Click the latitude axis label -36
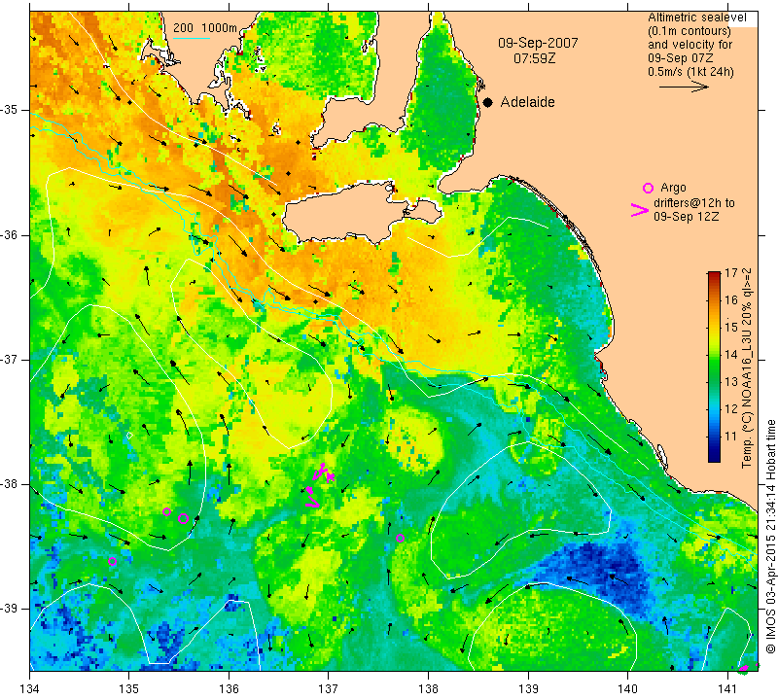778x700 pixels. coord(10,234)
